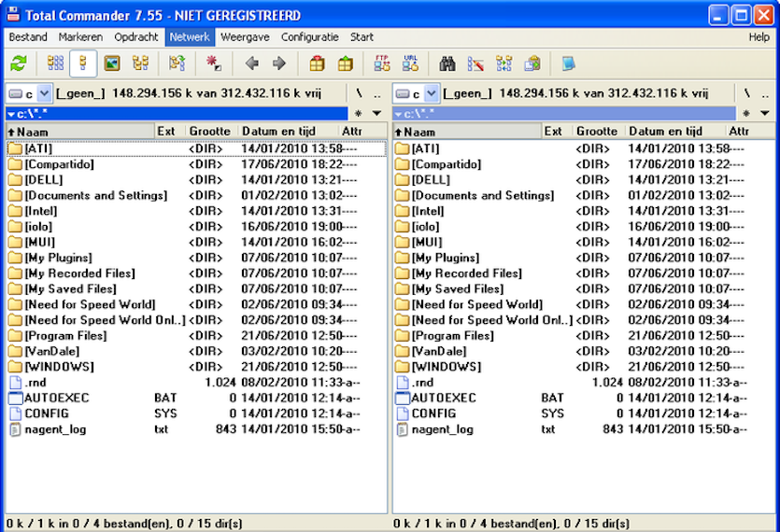Select [My Plugins] folder in left panel
The width and height of the screenshot is (780, 532).
(x=196, y=258)
